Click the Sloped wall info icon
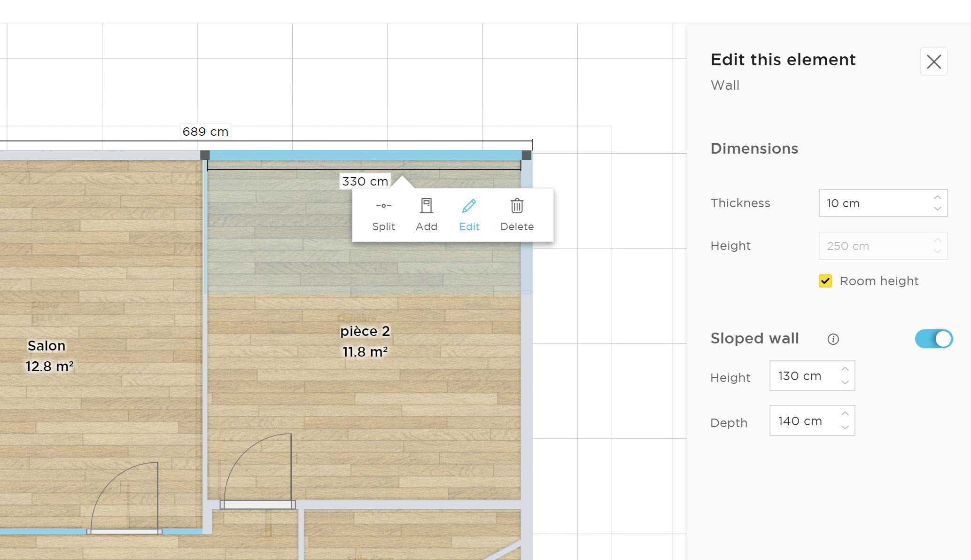 (833, 339)
